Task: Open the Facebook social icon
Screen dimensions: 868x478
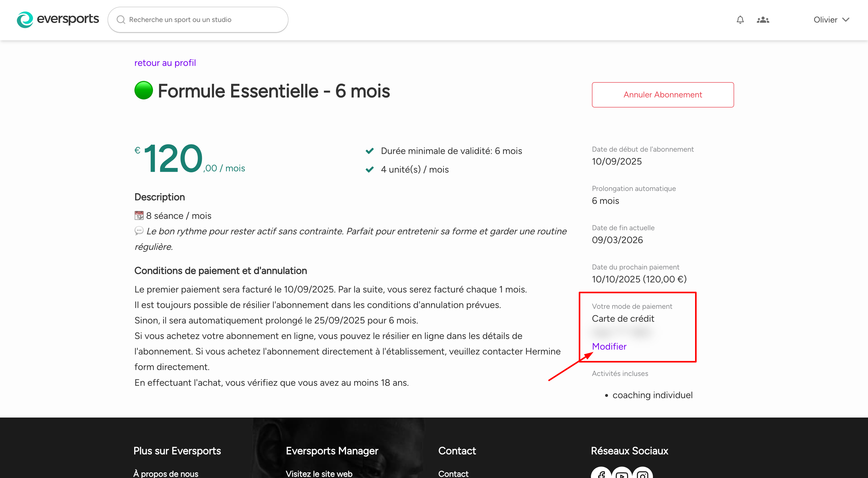Action: (x=601, y=474)
